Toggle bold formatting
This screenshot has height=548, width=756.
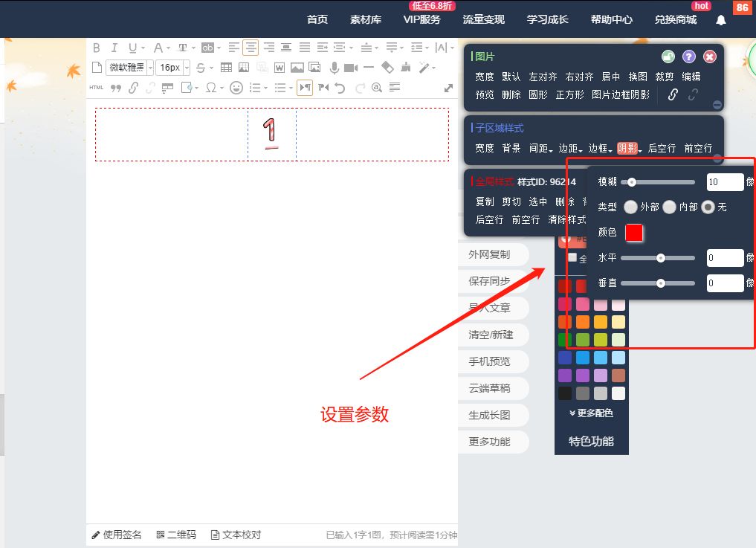click(96, 48)
